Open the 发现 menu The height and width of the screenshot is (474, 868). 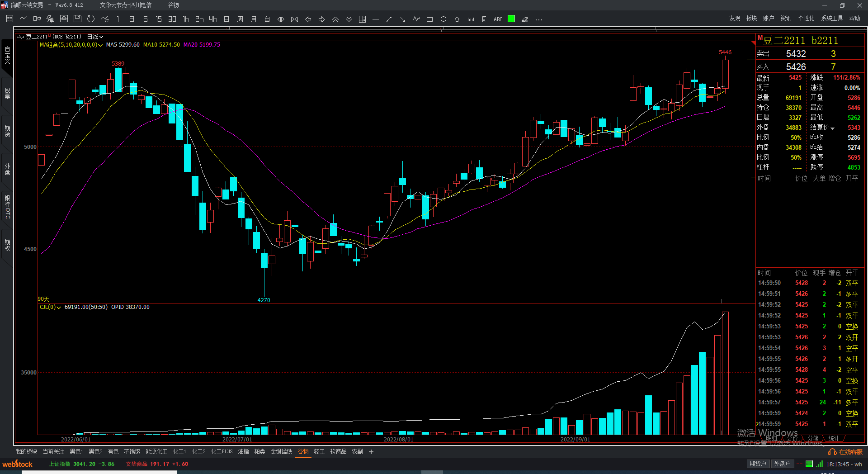coord(735,18)
